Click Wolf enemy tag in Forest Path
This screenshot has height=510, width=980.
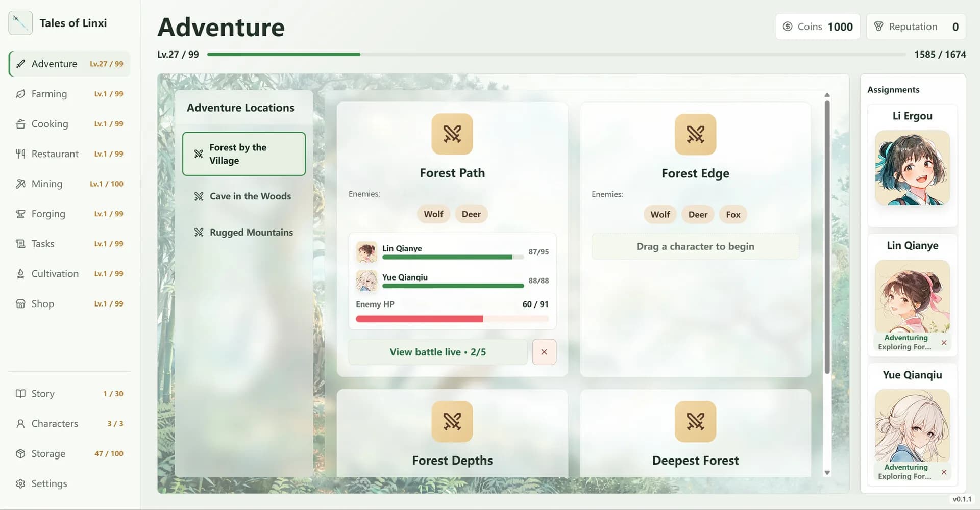(x=433, y=214)
